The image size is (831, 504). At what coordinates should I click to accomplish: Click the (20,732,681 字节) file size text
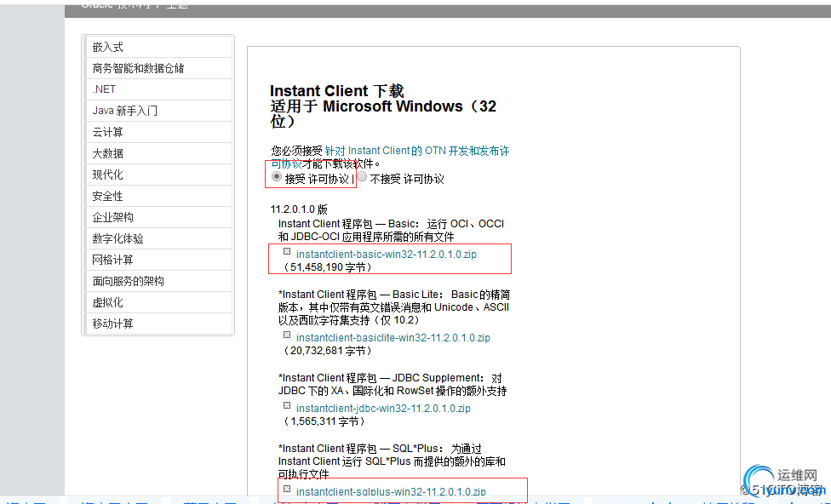click(x=328, y=351)
